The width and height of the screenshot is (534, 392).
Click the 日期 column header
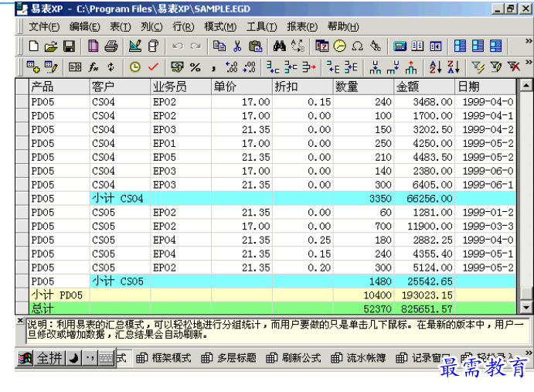[485, 87]
